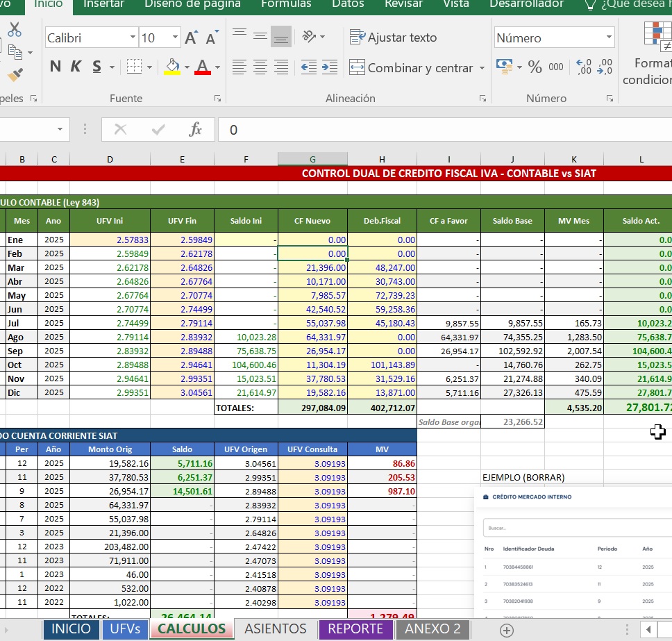
Task: Toggle Ajustar texto wrap option
Action: click(x=394, y=38)
